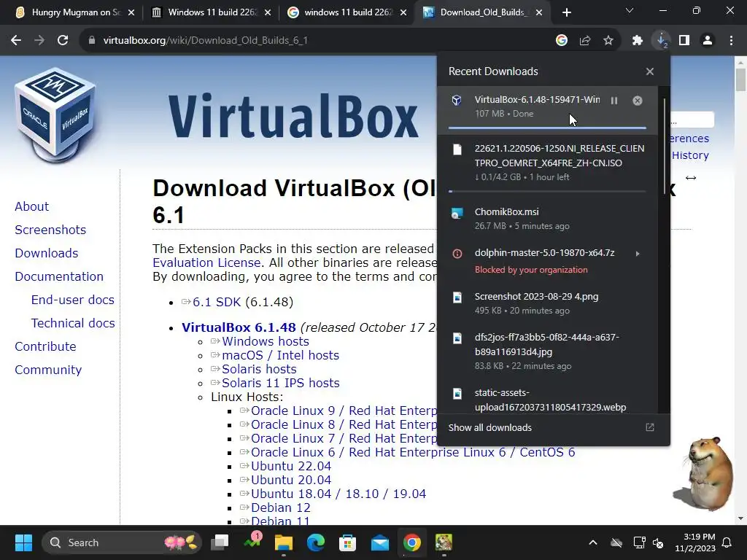The height and width of the screenshot is (560, 747).
Task: Open the Contribute sidebar link
Action: [45, 346]
